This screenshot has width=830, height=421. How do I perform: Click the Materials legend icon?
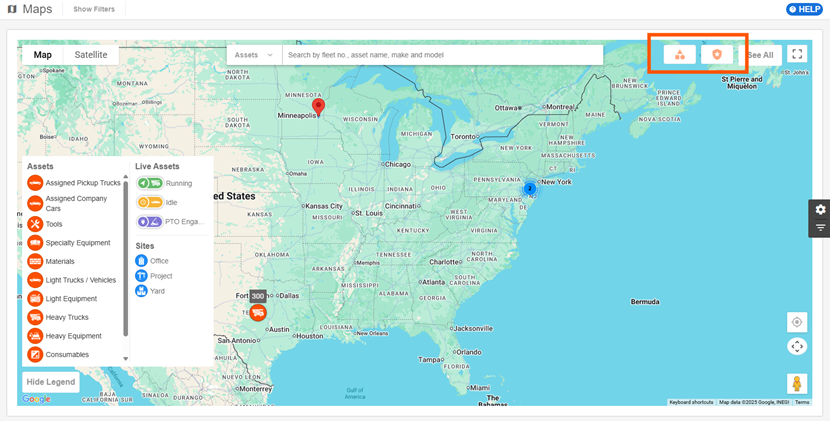35,261
